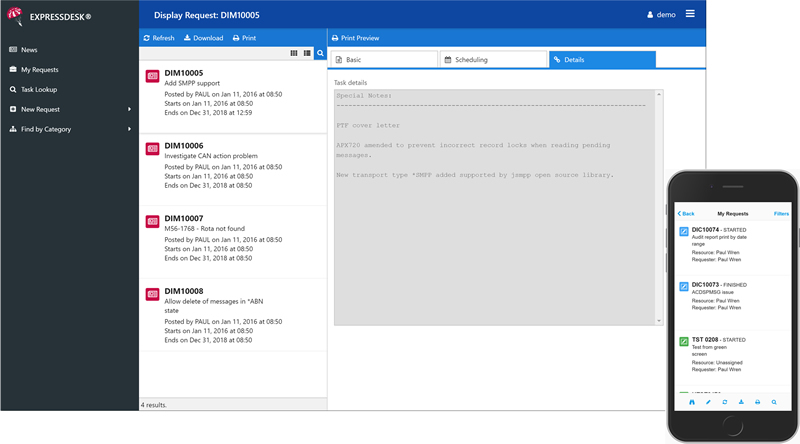Click the blue search icon above list

pyautogui.click(x=320, y=53)
